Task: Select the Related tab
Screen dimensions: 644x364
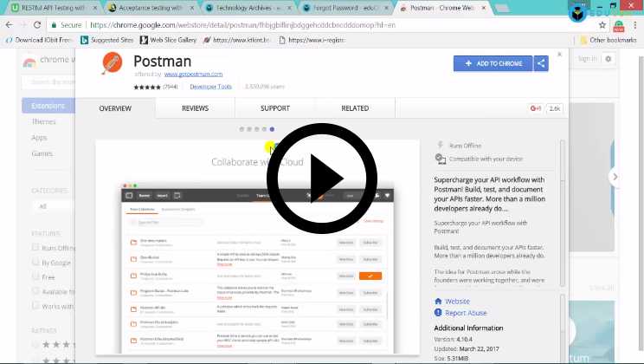Action: (x=354, y=109)
